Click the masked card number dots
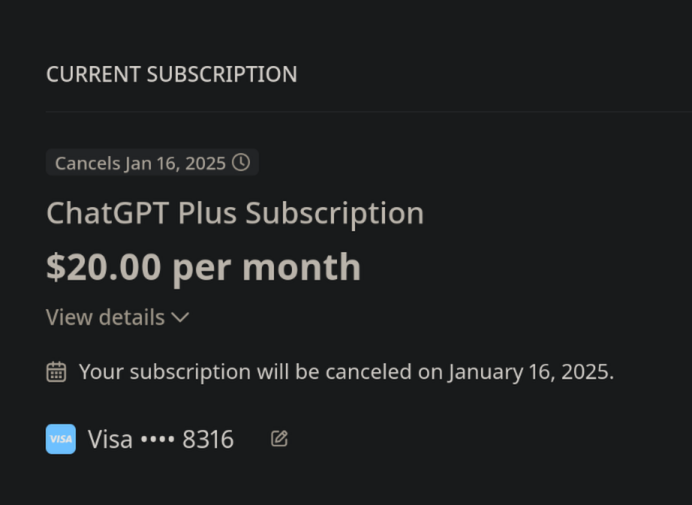 pos(158,440)
